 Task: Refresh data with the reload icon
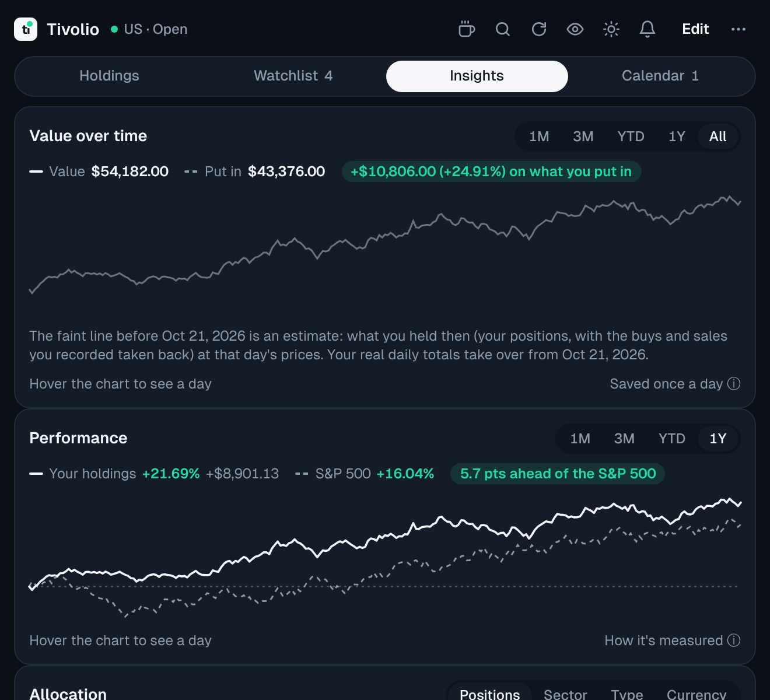[x=539, y=29]
